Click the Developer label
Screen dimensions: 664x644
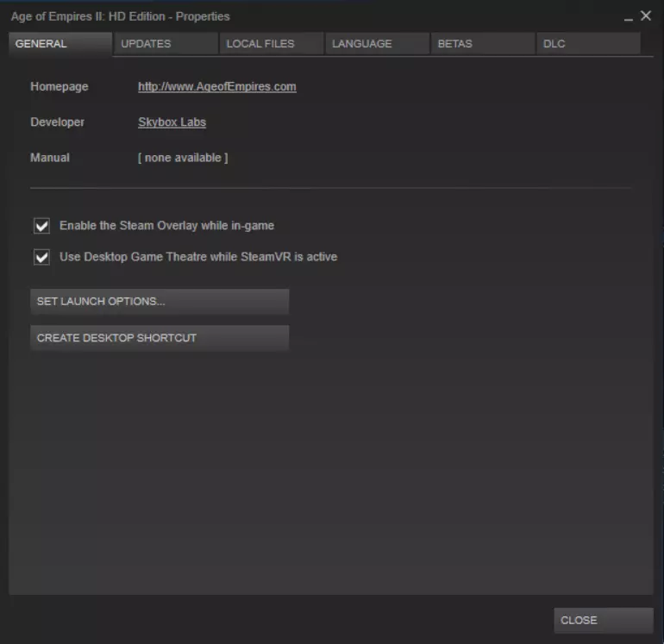point(57,122)
